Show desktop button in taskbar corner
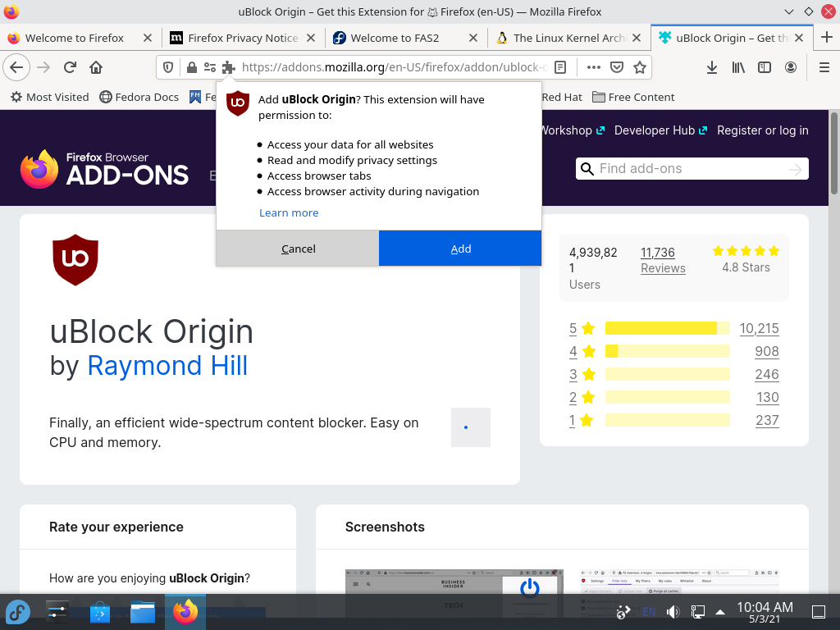The image size is (840, 630). click(x=819, y=612)
